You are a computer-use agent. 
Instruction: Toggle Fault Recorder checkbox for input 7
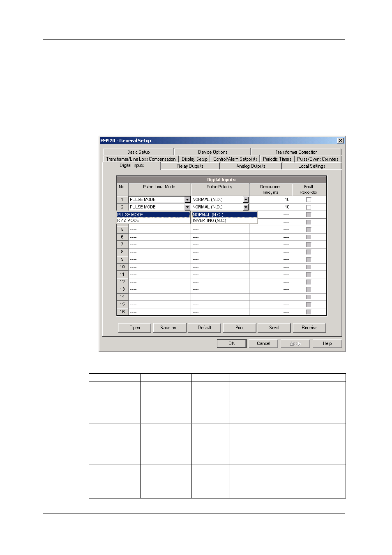[x=309, y=245]
